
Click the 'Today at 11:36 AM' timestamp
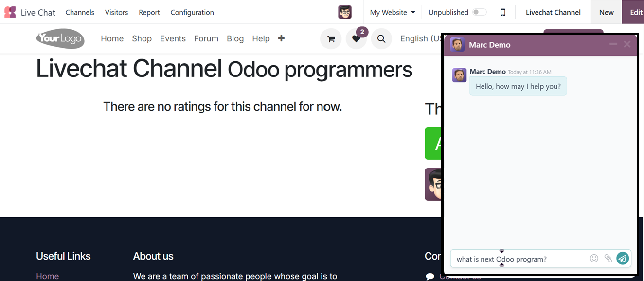click(x=530, y=72)
